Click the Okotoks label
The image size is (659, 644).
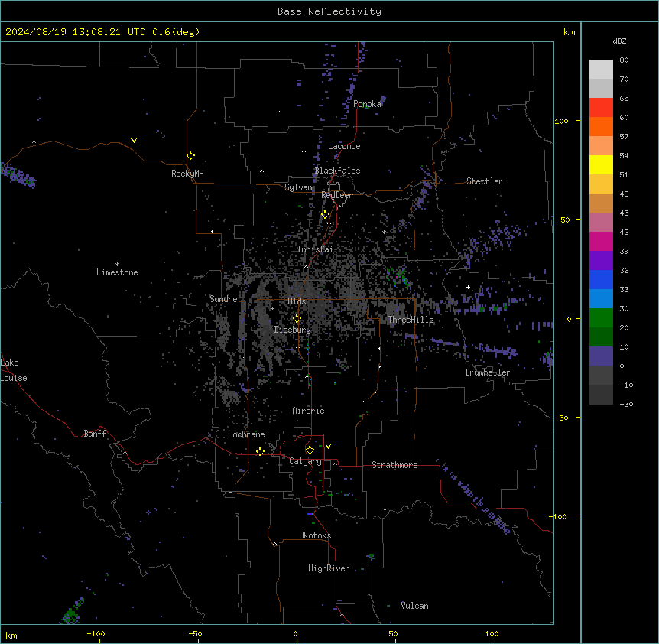coord(315,535)
